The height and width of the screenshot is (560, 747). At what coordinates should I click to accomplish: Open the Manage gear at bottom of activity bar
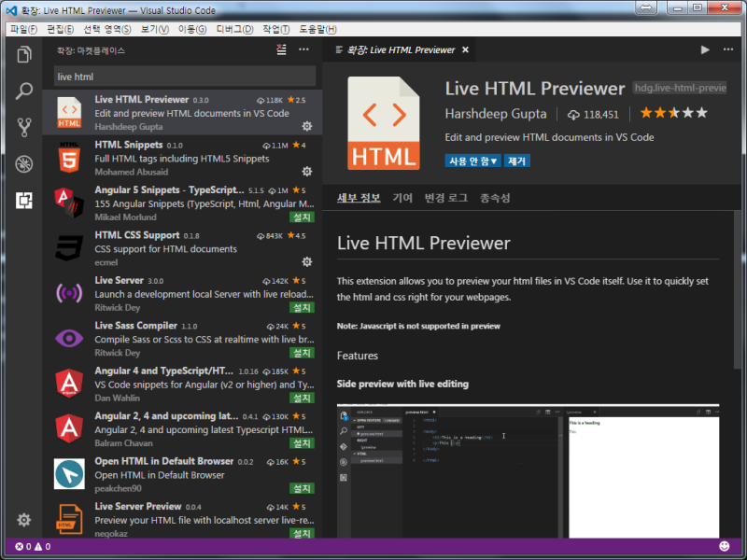(x=23, y=521)
